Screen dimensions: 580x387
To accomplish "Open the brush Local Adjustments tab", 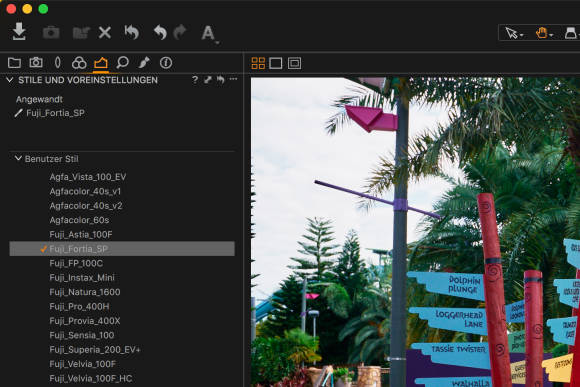I will click(144, 63).
